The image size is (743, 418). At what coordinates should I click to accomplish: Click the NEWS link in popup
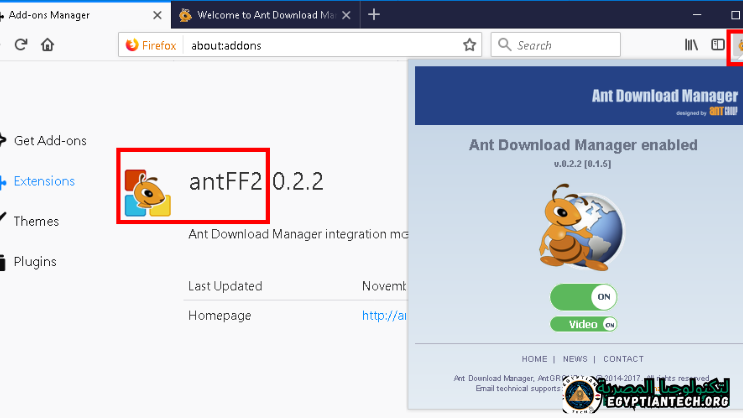pyautogui.click(x=575, y=359)
